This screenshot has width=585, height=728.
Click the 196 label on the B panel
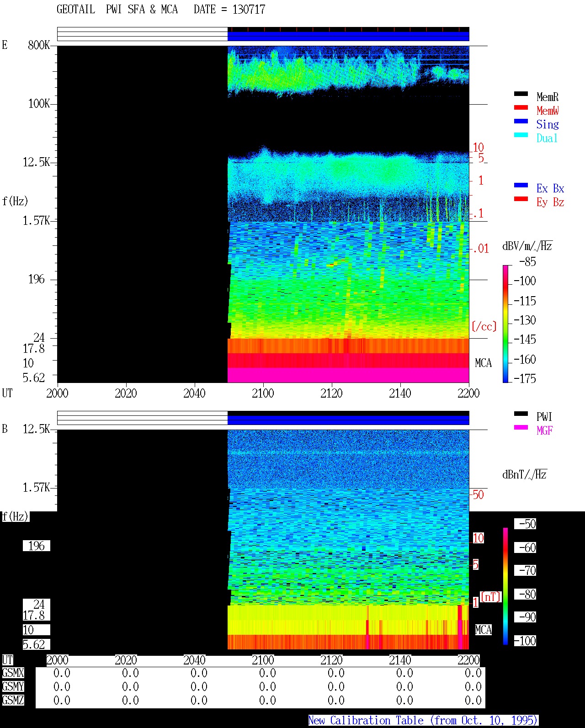tap(37, 546)
